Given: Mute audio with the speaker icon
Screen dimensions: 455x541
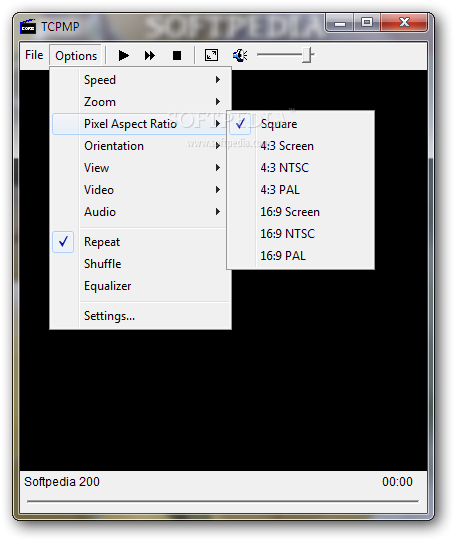Looking at the screenshot, I should pos(240,55).
